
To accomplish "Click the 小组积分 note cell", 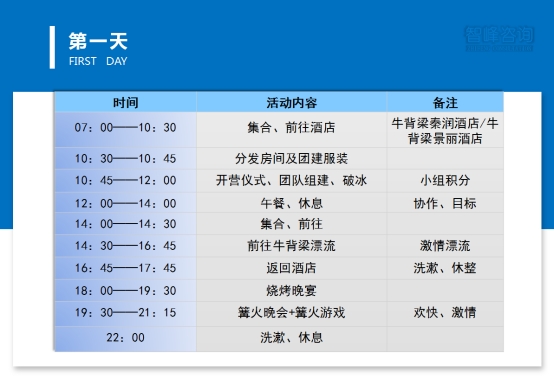I will (445, 181).
